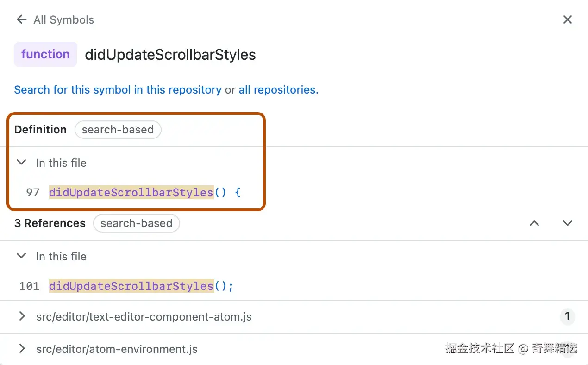Click the didUpdateScrollbarStyles symbol title
The image size is (588, 365).
[170, 55]
